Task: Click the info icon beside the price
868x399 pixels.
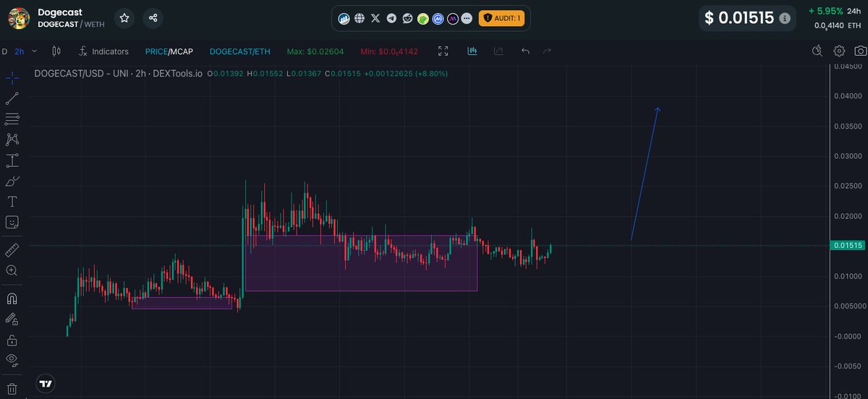Action: pos(785,18)
